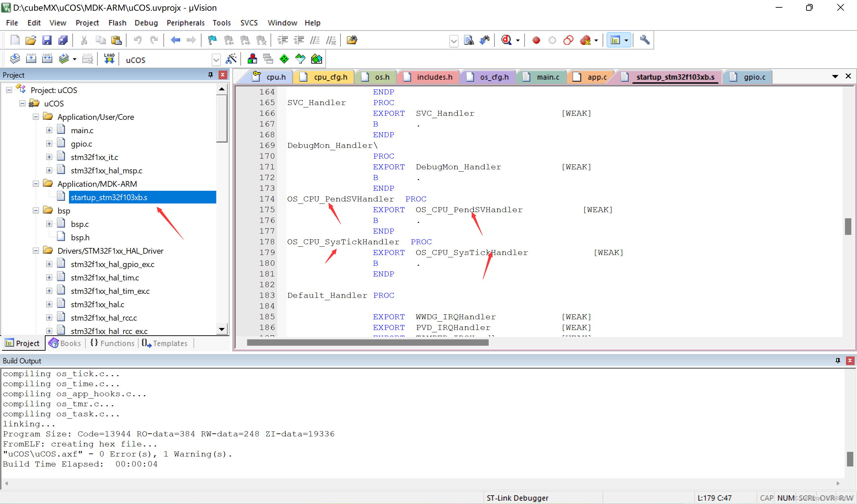Viewport: 857px width, 504px height.
Task: Click the Manage Run-Time Environment green diamond
Action: coord(284,59)
